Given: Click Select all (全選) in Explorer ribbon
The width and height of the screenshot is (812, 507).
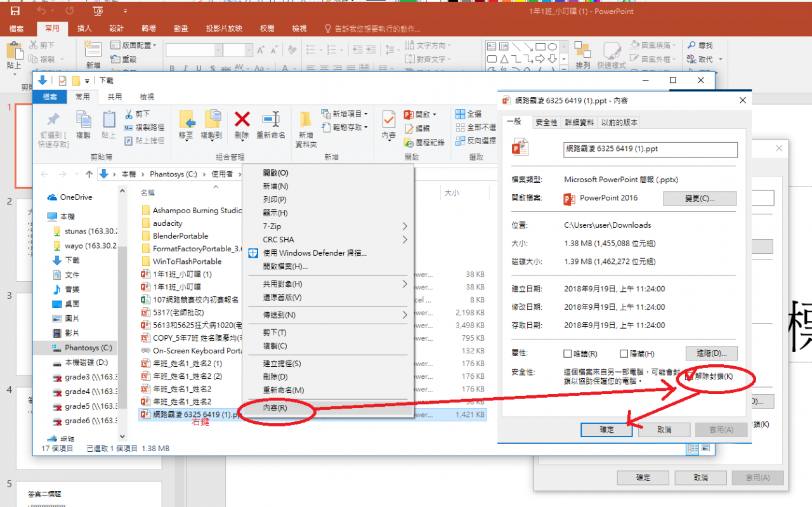Looking at the screenshot, I should coord(469,114).
